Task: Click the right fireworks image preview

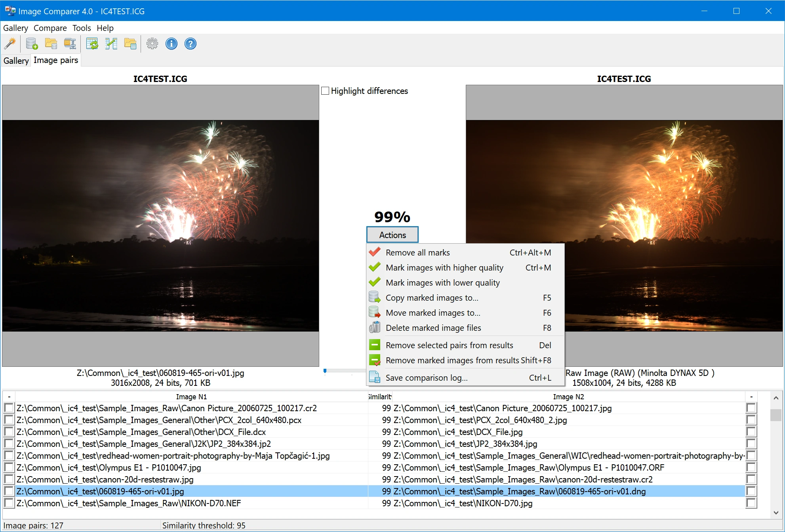Action: (x=624, y=225)
